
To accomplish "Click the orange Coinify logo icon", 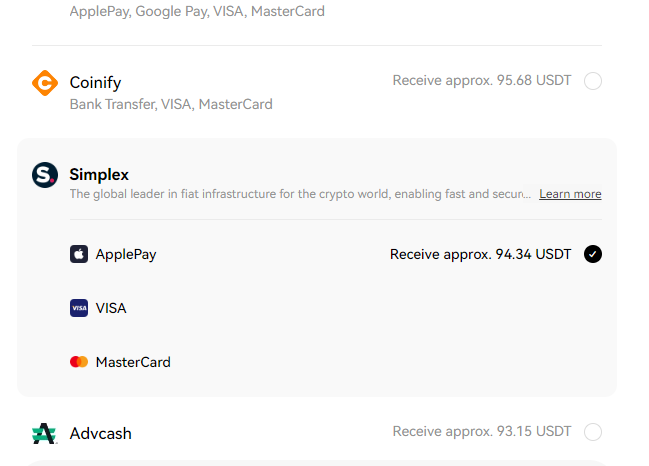I will [x=45, y=83].
